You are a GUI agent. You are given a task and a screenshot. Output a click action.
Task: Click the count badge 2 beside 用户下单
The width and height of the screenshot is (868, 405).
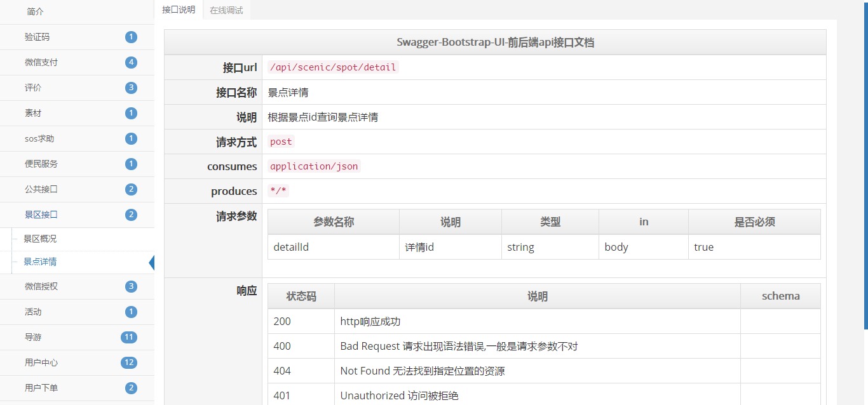click(x=131, y=388)
